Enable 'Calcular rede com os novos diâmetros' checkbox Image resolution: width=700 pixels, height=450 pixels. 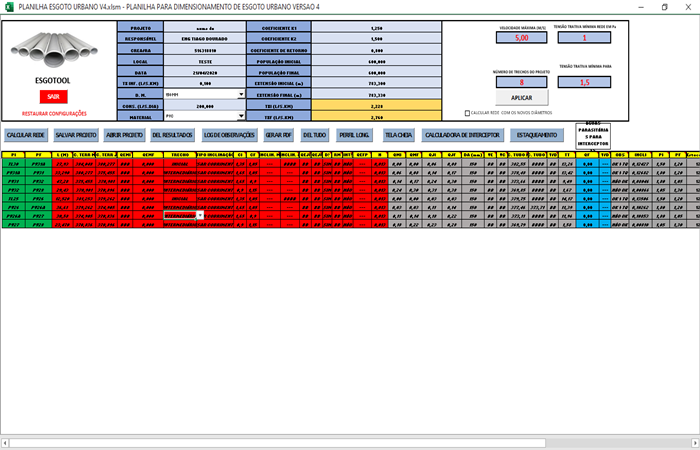click(469, 113)
